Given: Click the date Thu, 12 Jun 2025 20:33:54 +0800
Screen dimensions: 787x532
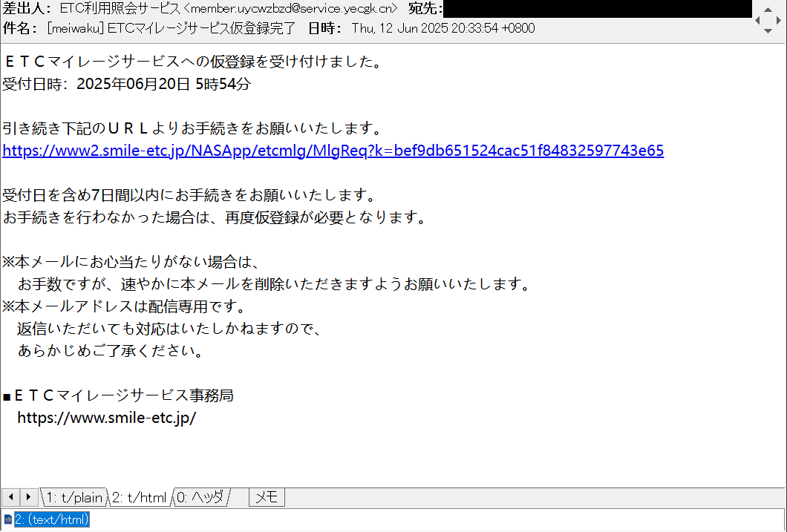Looking at the screenshot, I should click(x=443, y=28).
